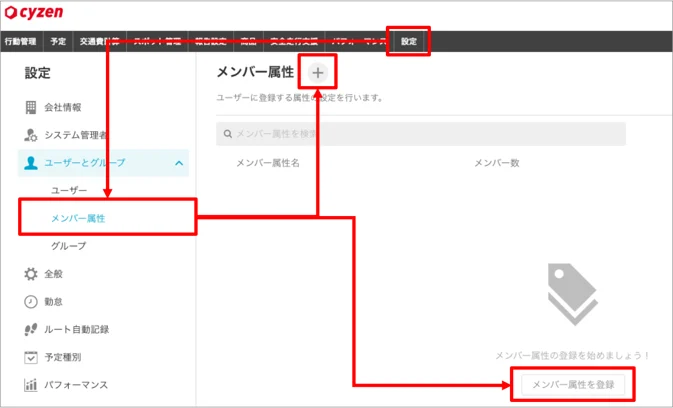Click the plus icon to add member attribute

(318, 73)
